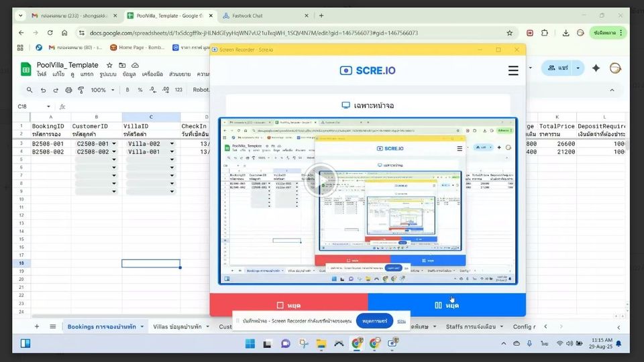
Task: Star the PoolVilla_Template document
Action: pos(109,65)
